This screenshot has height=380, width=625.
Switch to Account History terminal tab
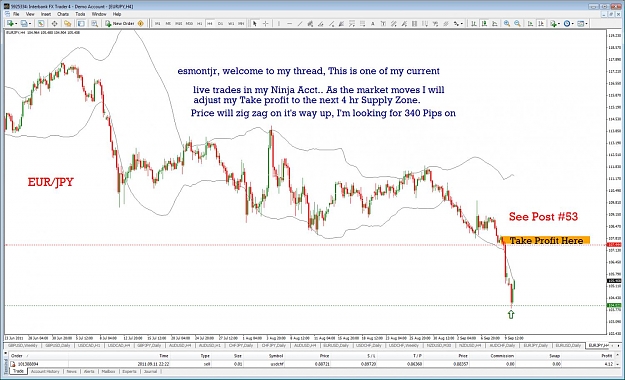click(x=45, y=371)
